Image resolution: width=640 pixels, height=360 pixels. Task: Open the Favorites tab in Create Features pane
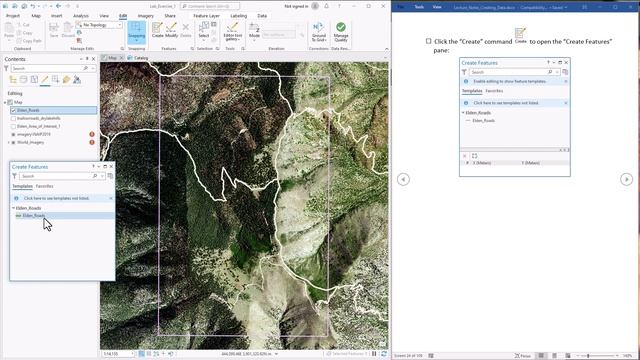pyautogui.click(x=44, y=186)
